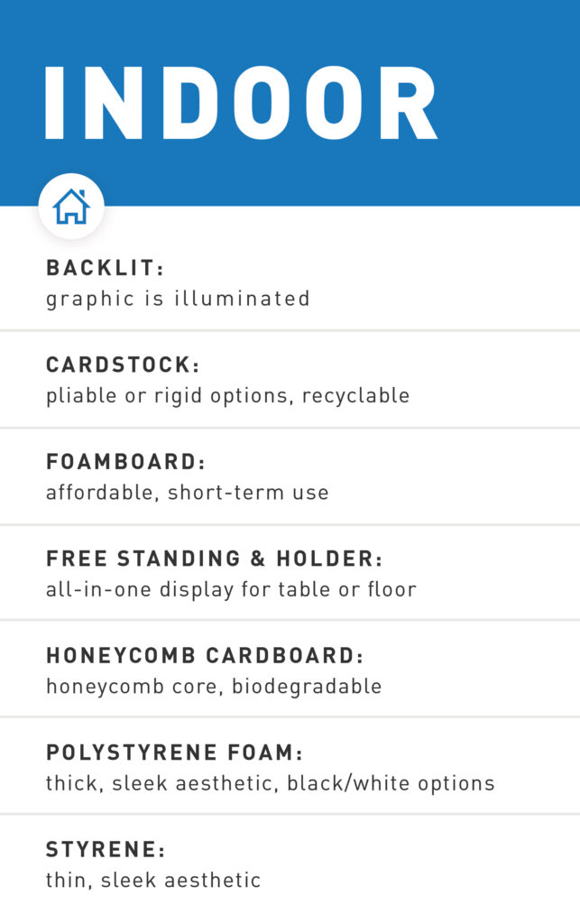Click the blue house icon
Image resolution: width=580 pixels, height=924 pixels.
71,207
